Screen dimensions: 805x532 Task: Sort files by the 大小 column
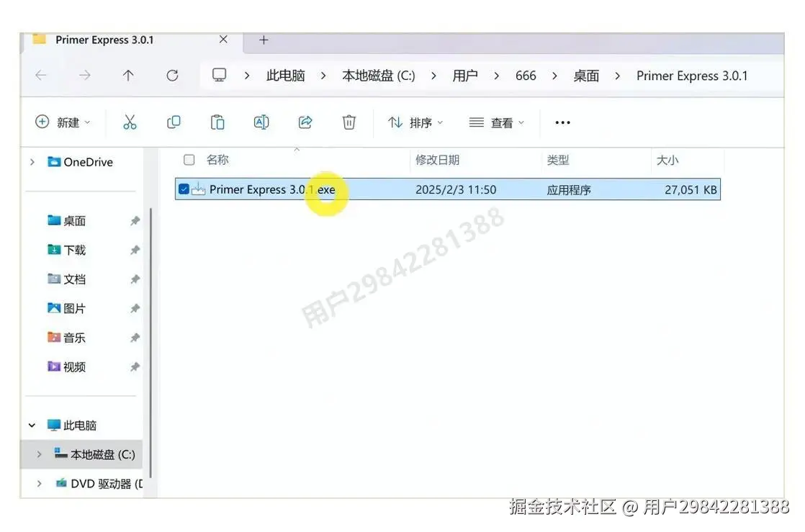click(668, 160)
